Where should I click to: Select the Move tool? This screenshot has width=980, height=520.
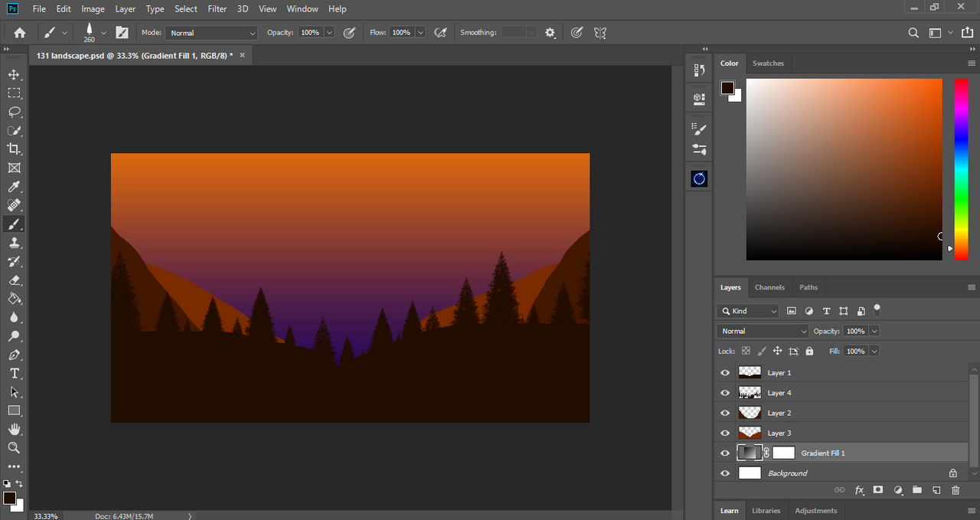14,74
